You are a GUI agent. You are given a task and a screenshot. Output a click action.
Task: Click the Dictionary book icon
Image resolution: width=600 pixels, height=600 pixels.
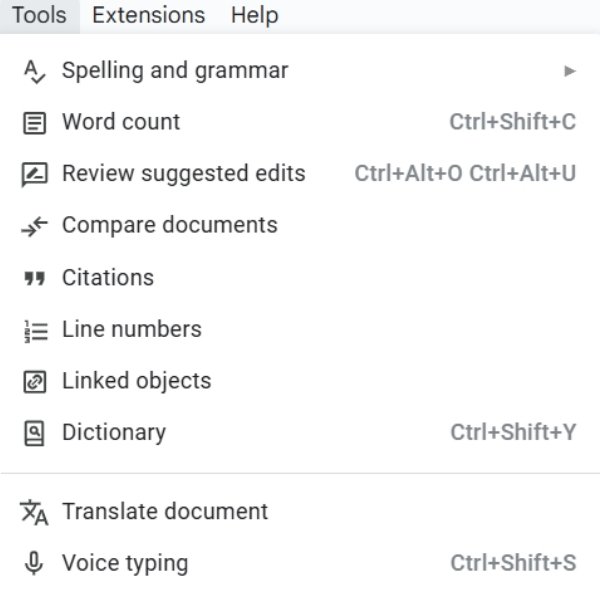click(34, 433)
